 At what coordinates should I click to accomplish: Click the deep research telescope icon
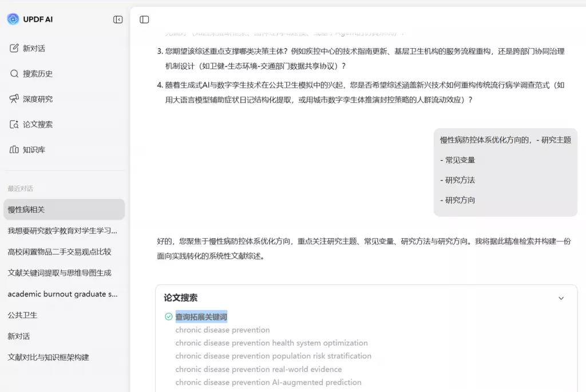[x=14, y=99]
